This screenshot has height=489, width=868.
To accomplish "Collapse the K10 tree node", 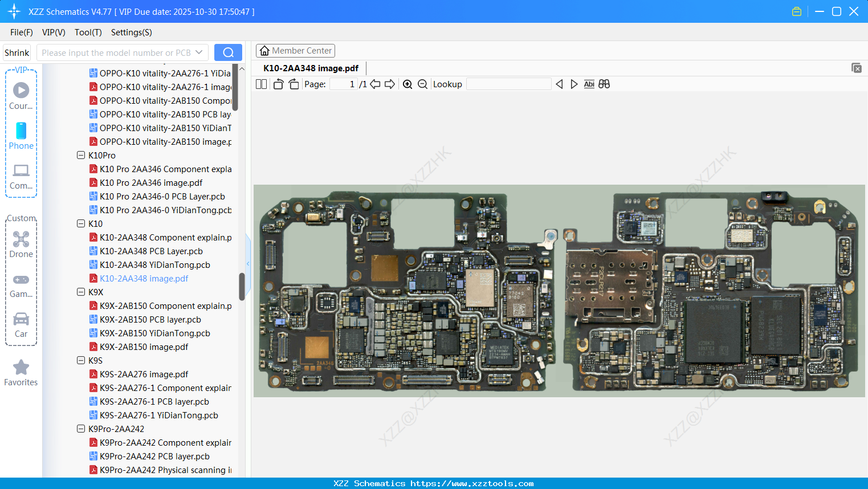I will [x=80, y=223].
